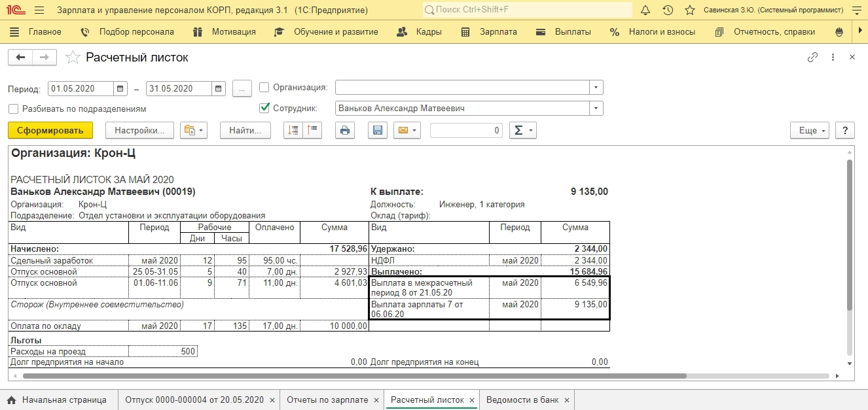Copy link to this report
Image resolution: width=868 pixels, height=410 pixels.
[x=812, y=58]
